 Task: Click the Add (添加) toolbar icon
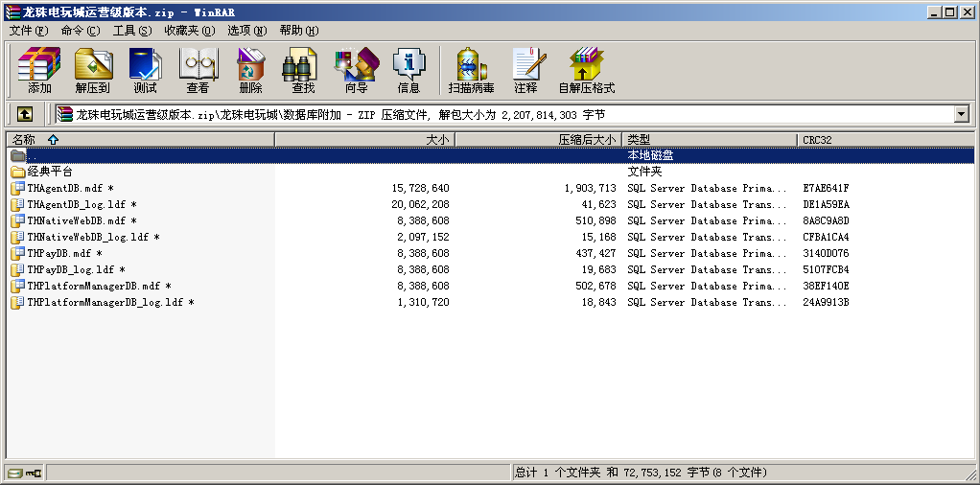(x=39, y=69)
